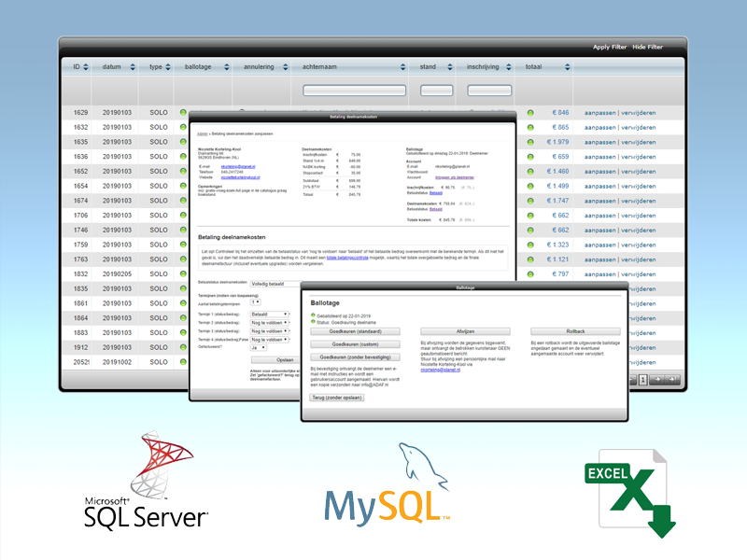Click verwijderen in the € 1.460 row

coord(639,172)
